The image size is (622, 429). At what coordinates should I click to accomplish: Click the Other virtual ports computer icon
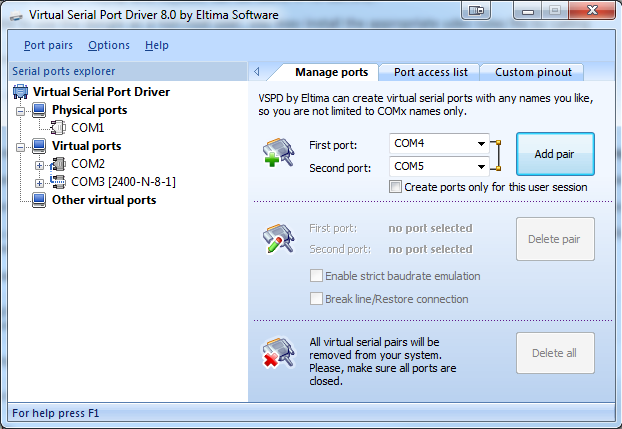point(39,200)
